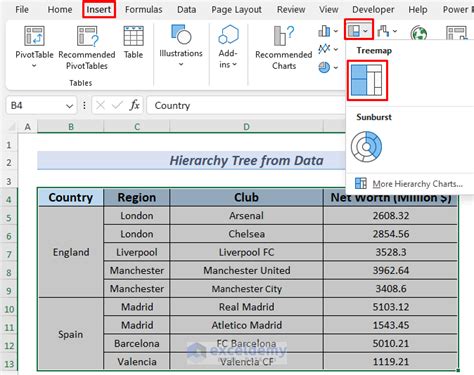Click the PivotTable icon
Image resolution: width=474 pixels, height=375 pixels.
[34, 36]
